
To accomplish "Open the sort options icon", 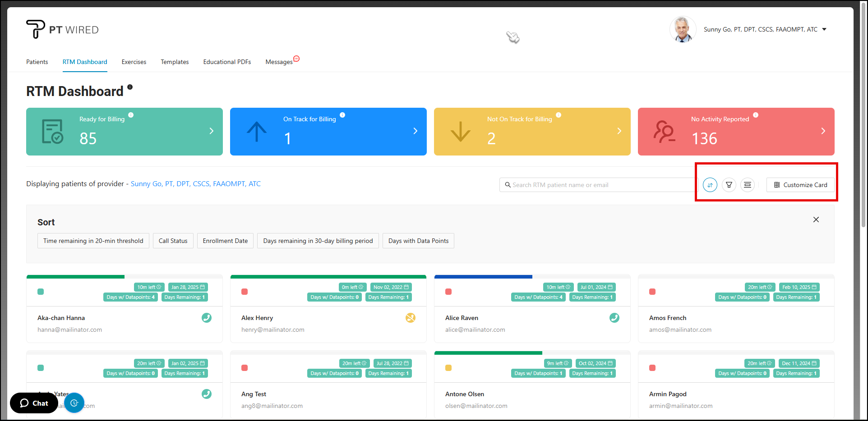I will pyautogui.click(x=710, y=185).
